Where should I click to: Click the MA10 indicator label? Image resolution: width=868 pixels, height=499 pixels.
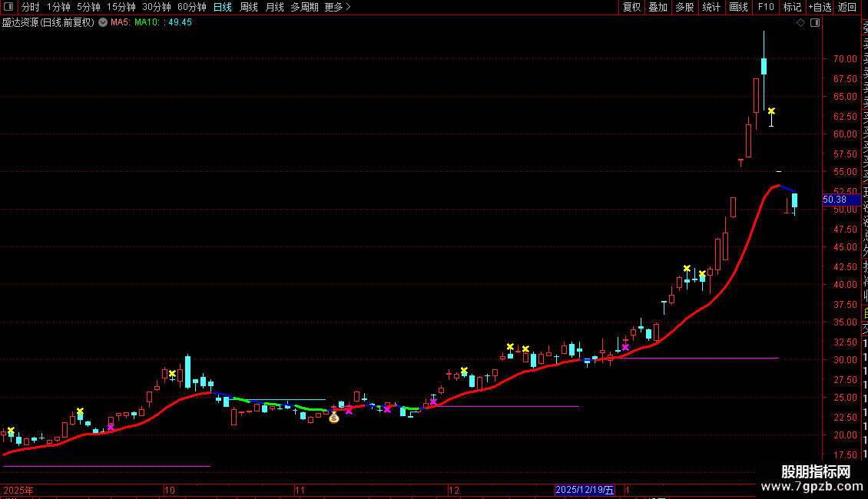click(x=147, y=22)
